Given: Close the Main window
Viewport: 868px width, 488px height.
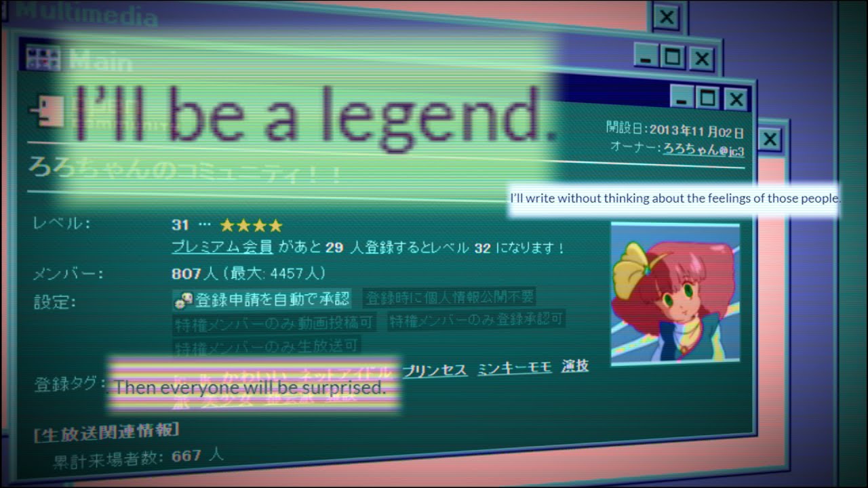Looking at the screenshot, I should (x=702, y=60).
